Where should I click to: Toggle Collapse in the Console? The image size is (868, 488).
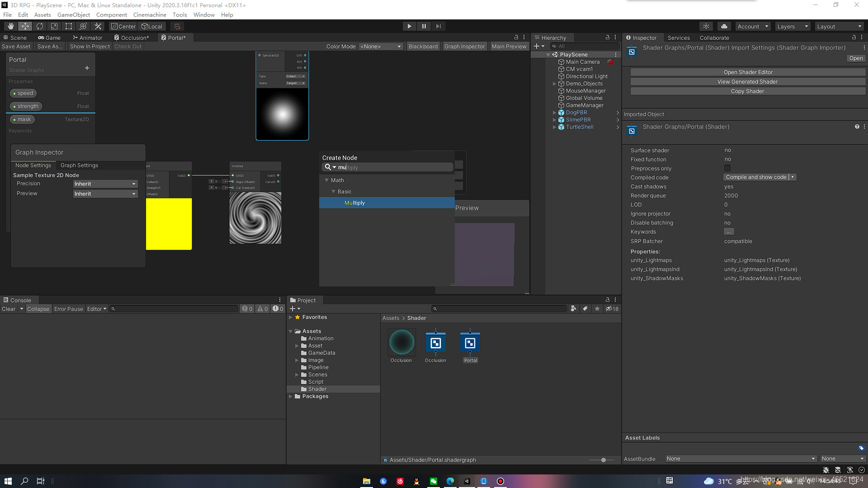[38, 309]
